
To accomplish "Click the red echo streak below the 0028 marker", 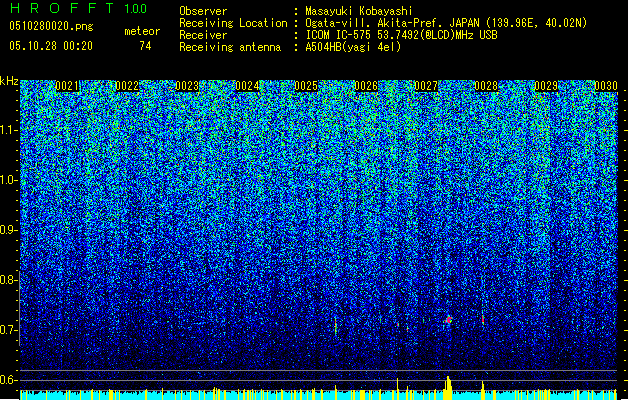I will 483,319.
